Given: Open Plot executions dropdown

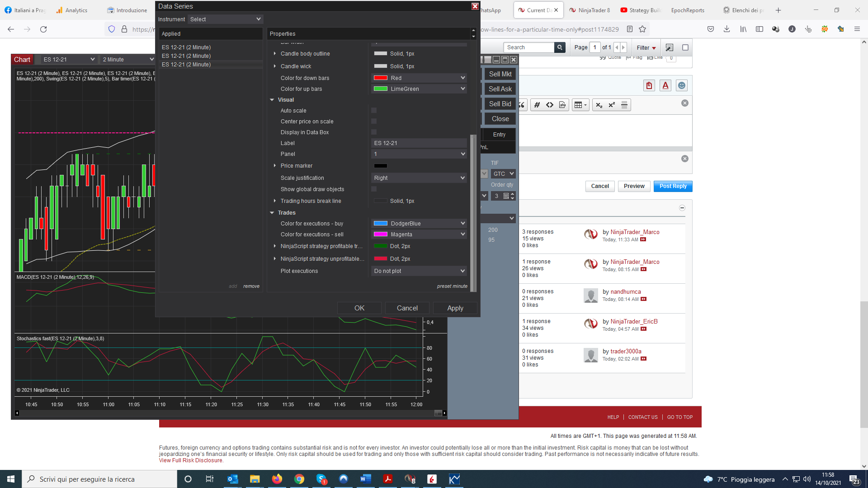Looking at the screenshot, I should [419, 271].
